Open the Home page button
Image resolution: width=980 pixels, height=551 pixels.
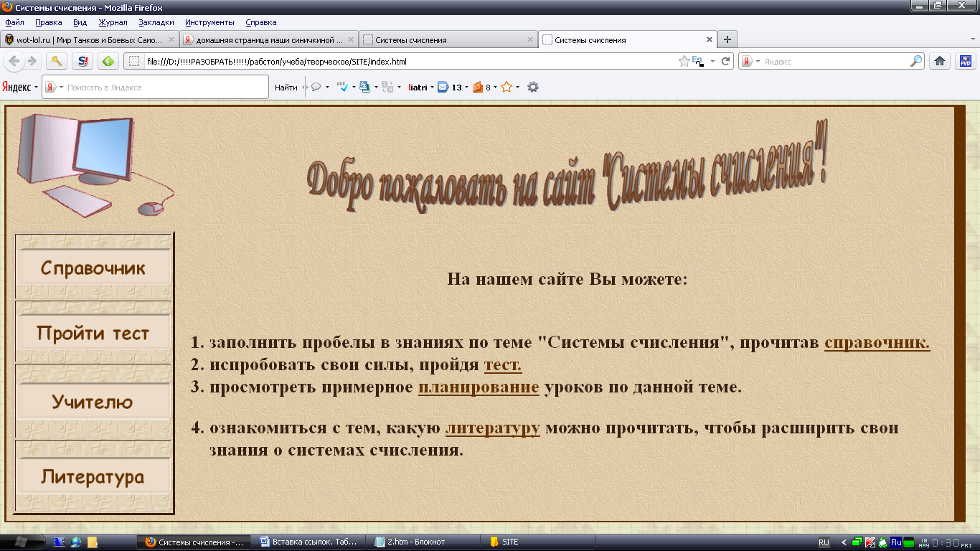[939, 61]
